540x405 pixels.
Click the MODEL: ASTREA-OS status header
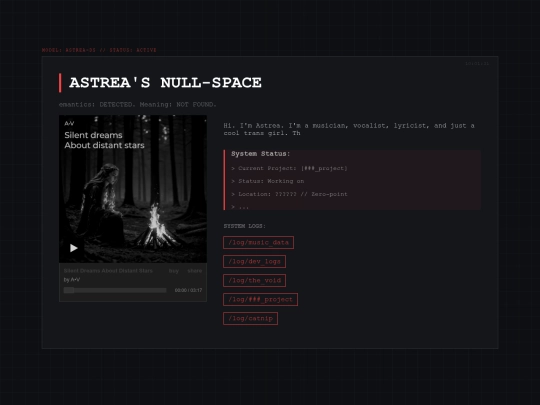tap(99, 50)
